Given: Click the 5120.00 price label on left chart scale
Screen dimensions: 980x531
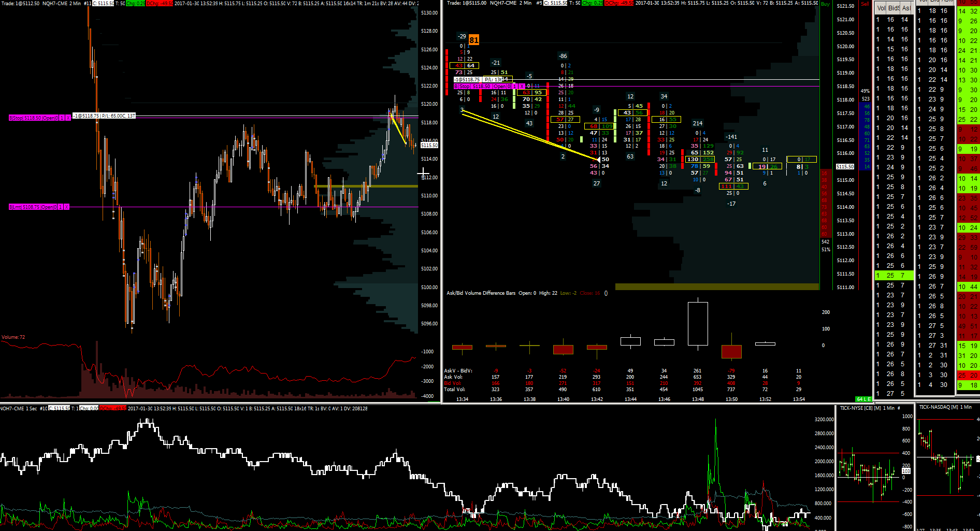Looking at the screenshot, I should pyautogui.click(x=429, y=104).
